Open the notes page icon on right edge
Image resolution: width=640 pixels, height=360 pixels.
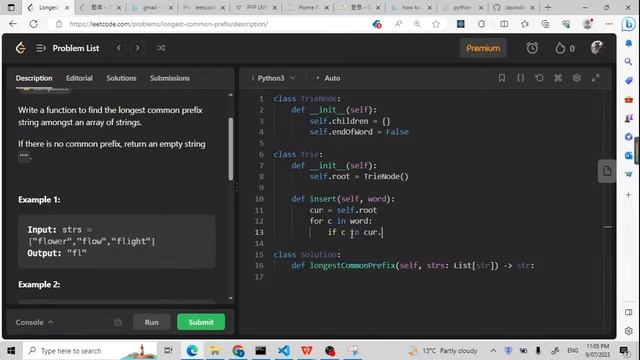tap(607, 171)
